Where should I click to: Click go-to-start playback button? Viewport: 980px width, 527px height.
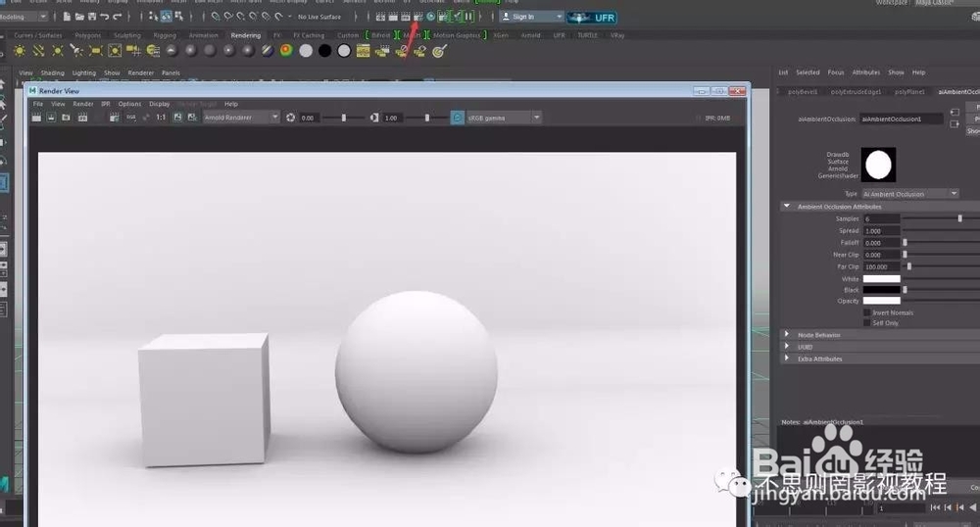(x=935, y=507)
